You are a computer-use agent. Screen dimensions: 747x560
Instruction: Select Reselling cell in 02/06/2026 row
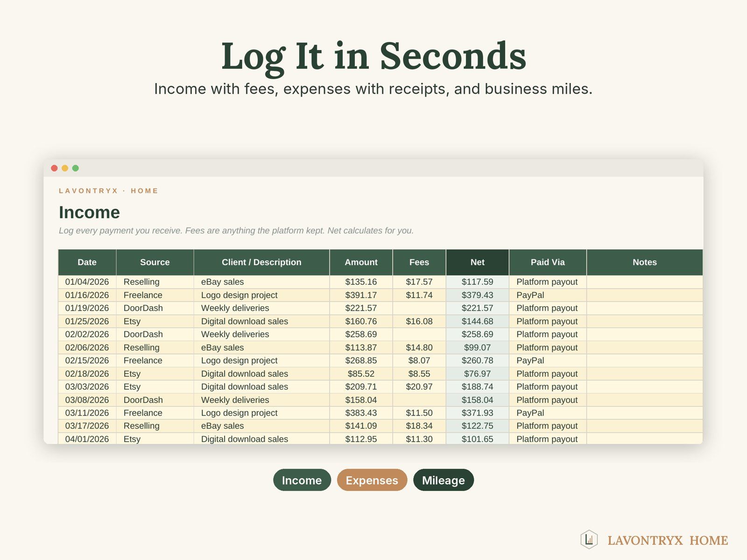pyautogui.click(x=155, y=347)
